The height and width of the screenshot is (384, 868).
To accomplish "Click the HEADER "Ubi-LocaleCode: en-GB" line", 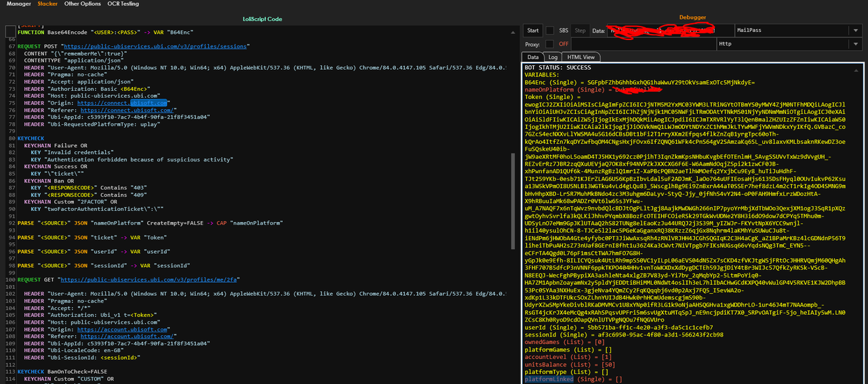I will tap(75, 349).
